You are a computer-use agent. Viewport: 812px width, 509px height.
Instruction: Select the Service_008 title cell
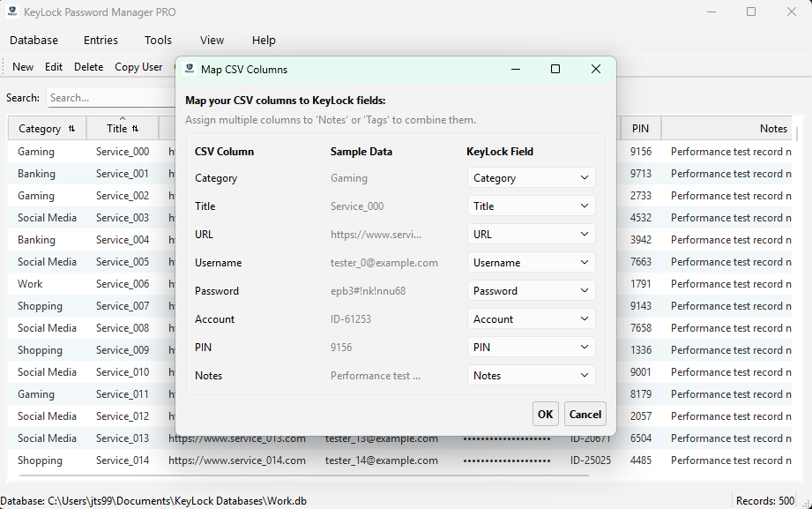[123, 328]
